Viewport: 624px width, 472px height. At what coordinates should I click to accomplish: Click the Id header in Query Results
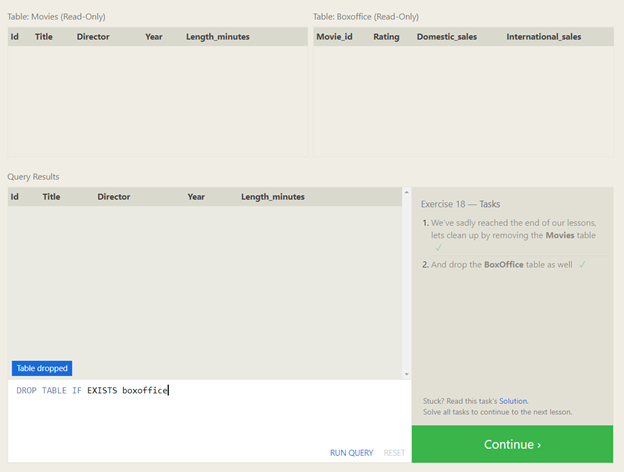15,197
